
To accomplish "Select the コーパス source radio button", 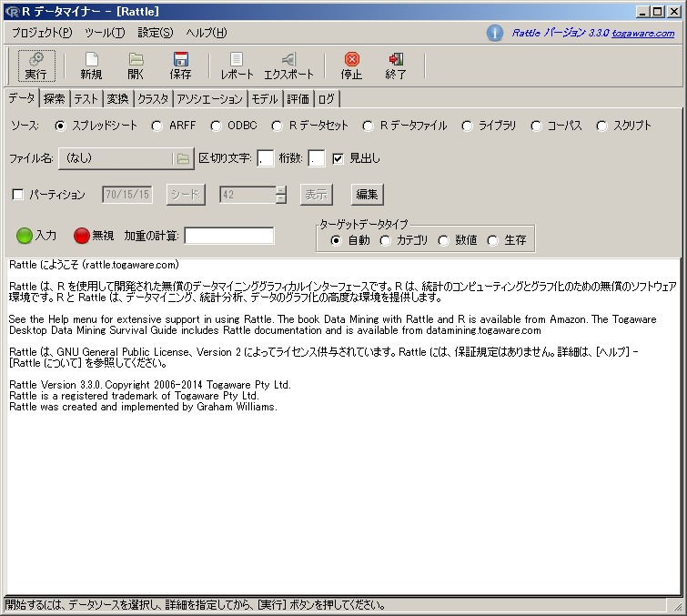I will (x=536, y=126).
